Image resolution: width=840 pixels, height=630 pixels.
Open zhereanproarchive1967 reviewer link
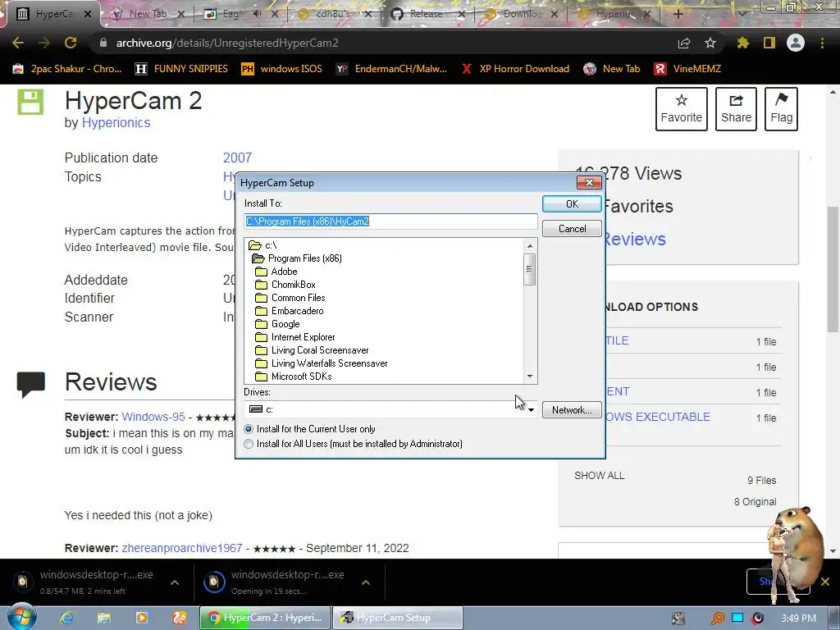181,548
